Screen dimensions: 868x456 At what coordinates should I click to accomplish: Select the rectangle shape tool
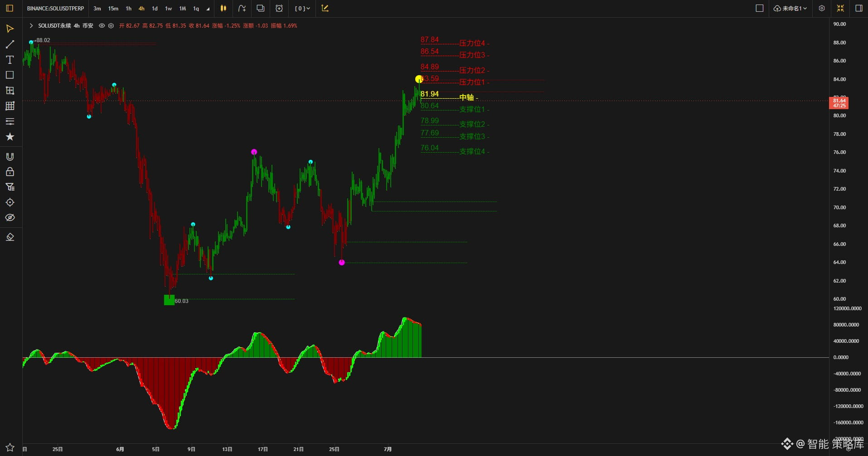(x=10, y=75)
